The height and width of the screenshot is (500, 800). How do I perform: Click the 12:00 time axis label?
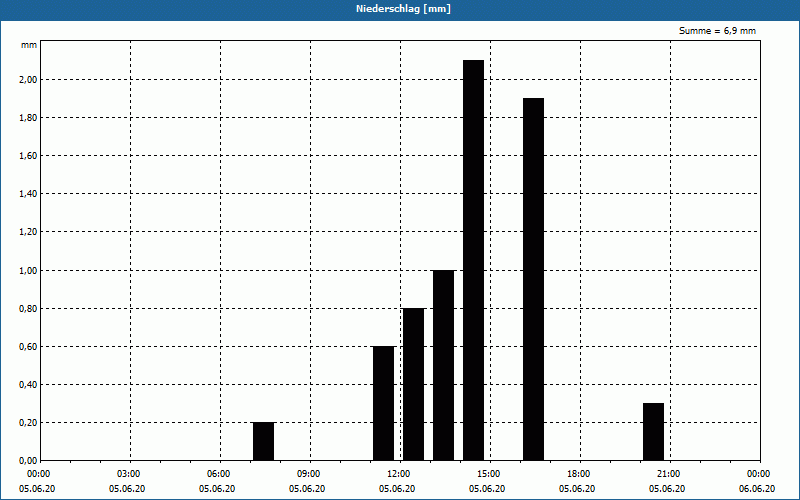click(401, 474)
